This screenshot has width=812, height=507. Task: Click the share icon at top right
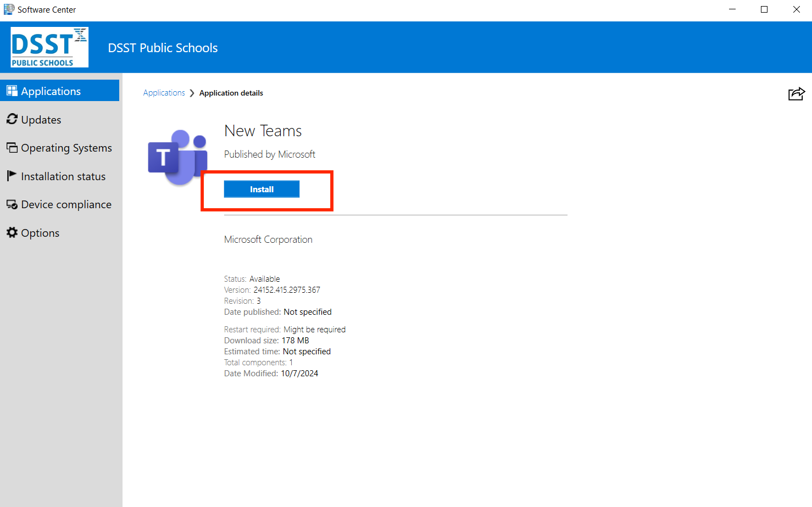tap(796, 94)
